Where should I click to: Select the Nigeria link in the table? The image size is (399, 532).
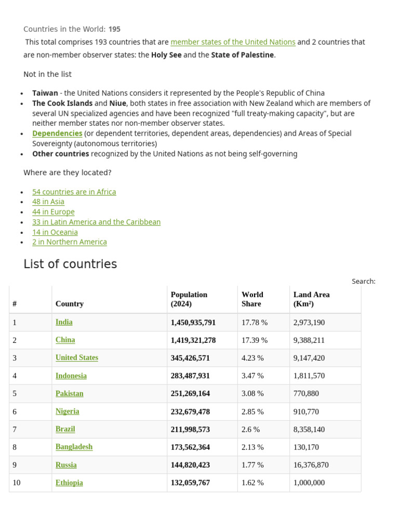68,411
